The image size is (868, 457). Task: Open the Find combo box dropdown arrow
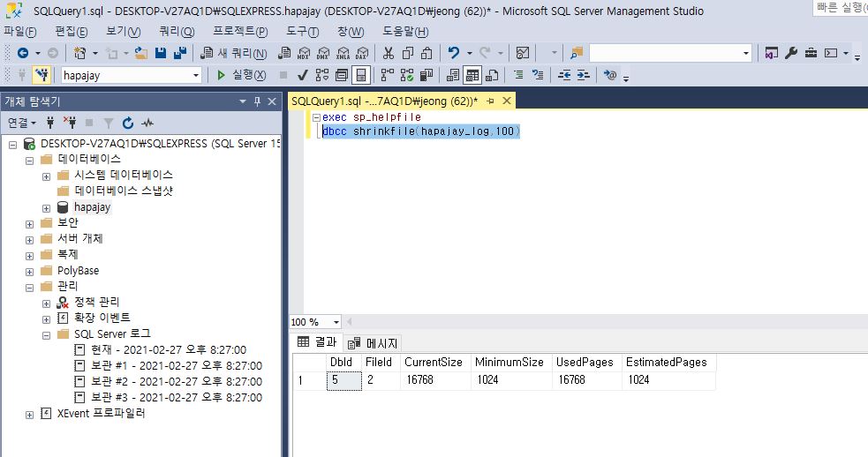click(745, 53)
